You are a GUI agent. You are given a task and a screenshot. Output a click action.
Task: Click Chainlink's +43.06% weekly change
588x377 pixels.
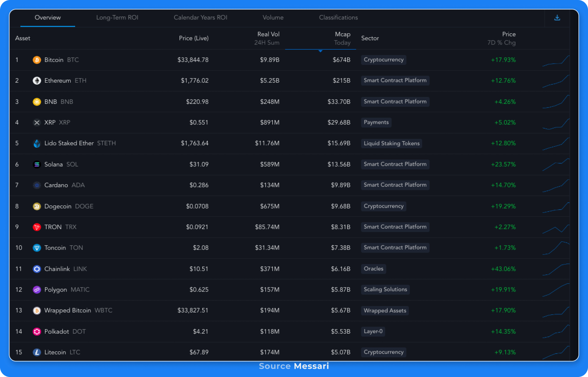[x=503, y=269]
